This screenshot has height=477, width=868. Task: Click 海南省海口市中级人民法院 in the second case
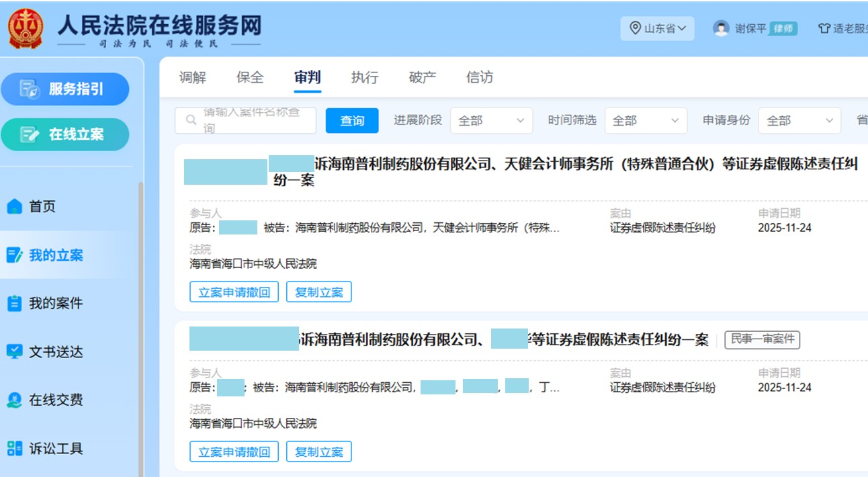[x=253, y=424]
